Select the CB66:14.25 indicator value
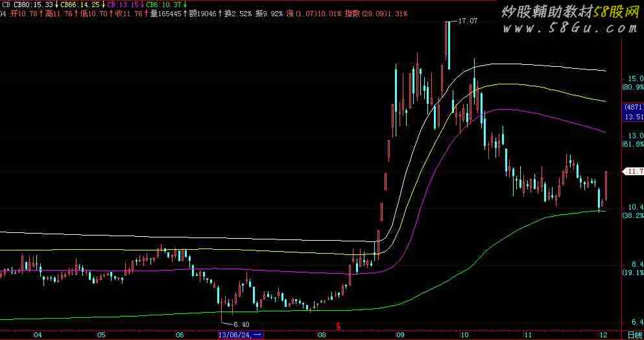Screen dimensions: 644x340 point(80,5)
